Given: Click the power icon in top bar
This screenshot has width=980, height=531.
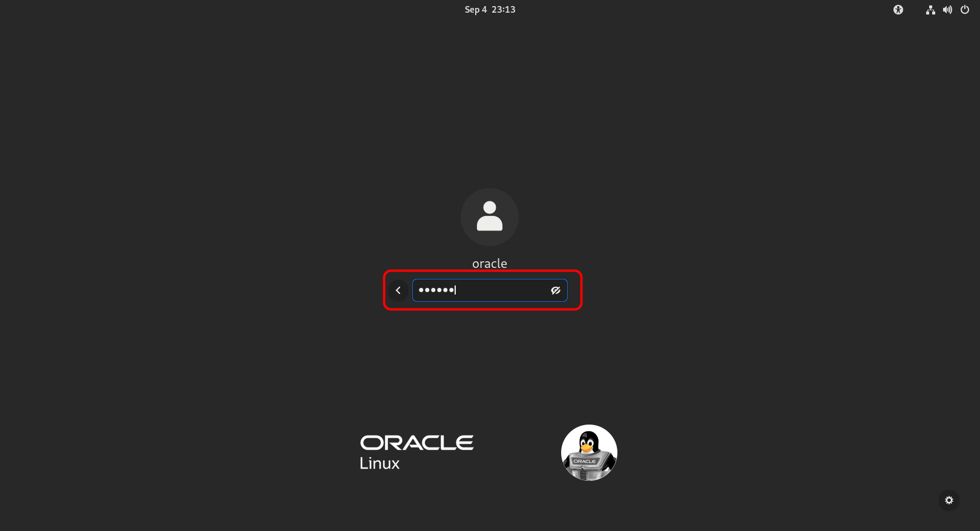Looking at the screenshot, I should (x=965, y=10).
